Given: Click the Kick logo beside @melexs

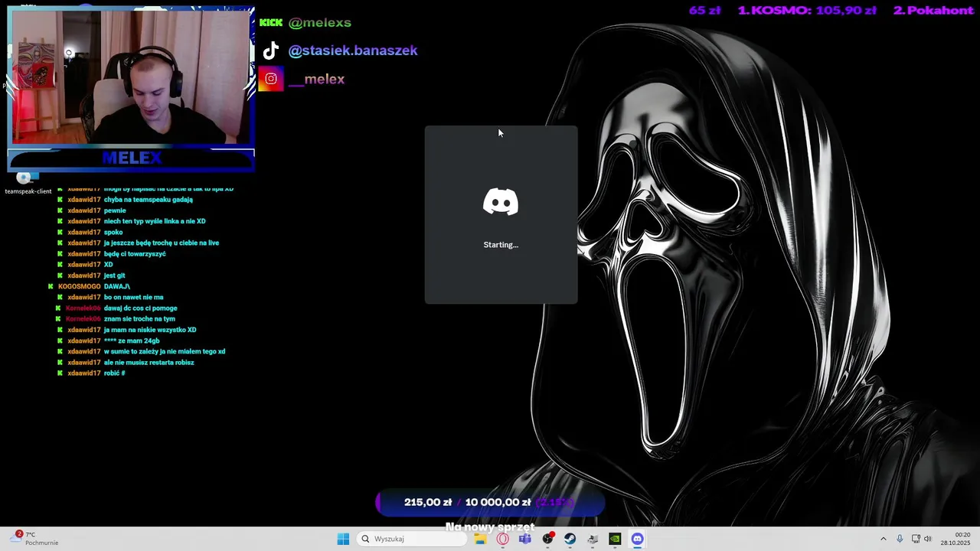Looking at the screenshot, I should click(x=271, y=23).
